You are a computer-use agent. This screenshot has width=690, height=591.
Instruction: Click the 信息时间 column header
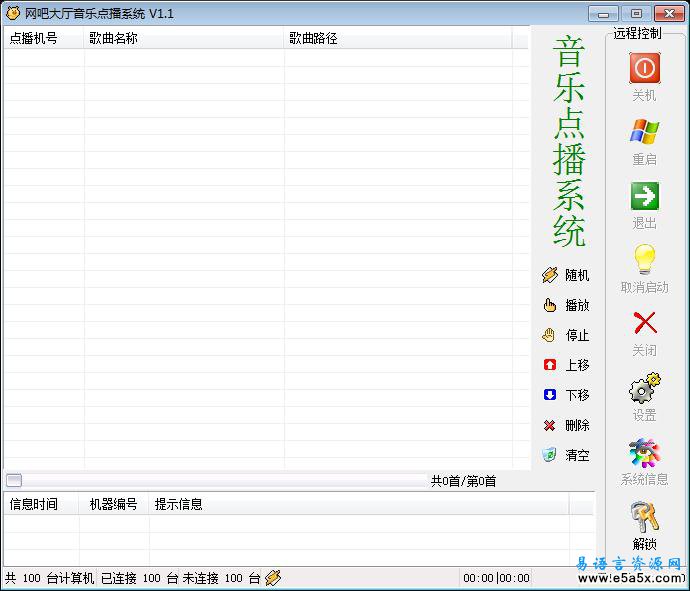pyautogui.click(x=41, y=504)
